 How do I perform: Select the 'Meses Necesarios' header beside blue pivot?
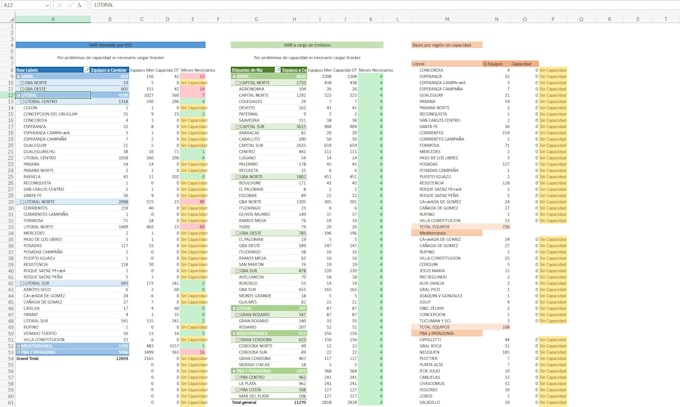click(x=198, y=70)
